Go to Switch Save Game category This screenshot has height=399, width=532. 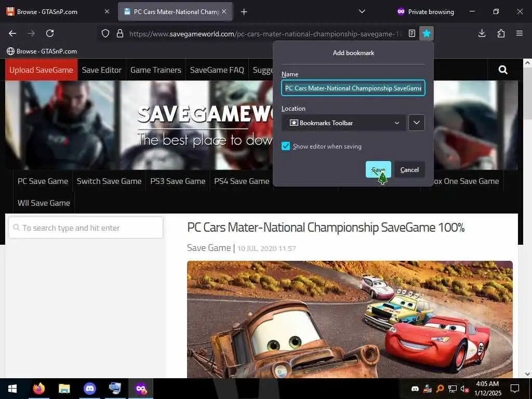[x=109, y=181]
